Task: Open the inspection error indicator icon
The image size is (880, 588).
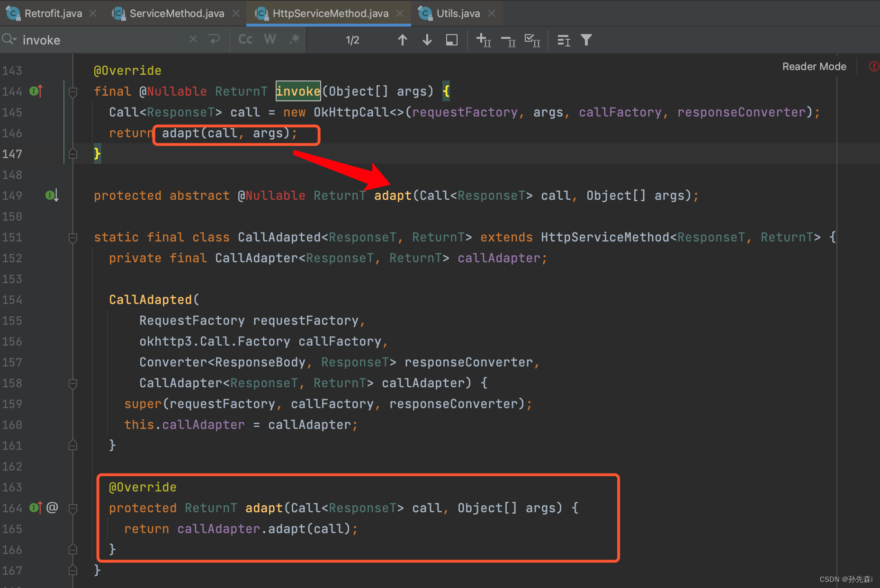Action: (x=874, y=66)
